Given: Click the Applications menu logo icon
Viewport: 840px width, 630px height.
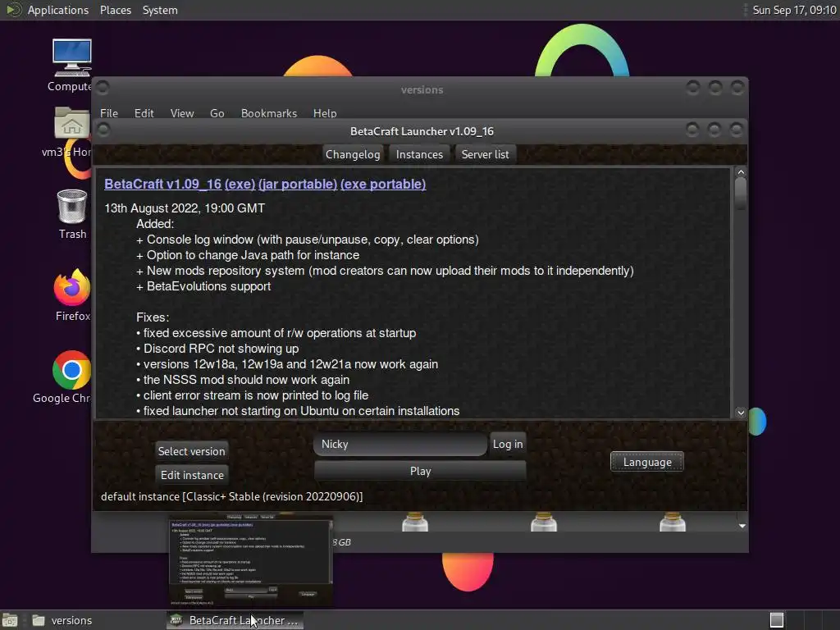Looking at the screenshot, I should point(13,10).
